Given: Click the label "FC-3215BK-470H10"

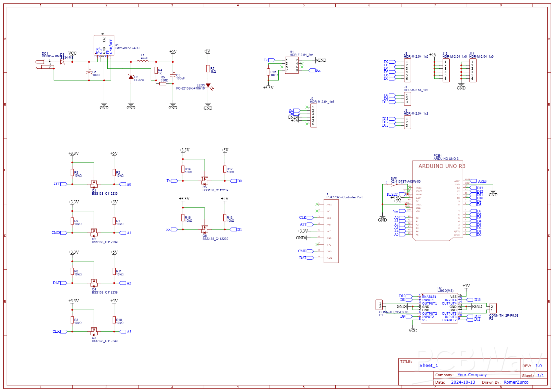Looking at the screenshot, I should pos(190,88).
